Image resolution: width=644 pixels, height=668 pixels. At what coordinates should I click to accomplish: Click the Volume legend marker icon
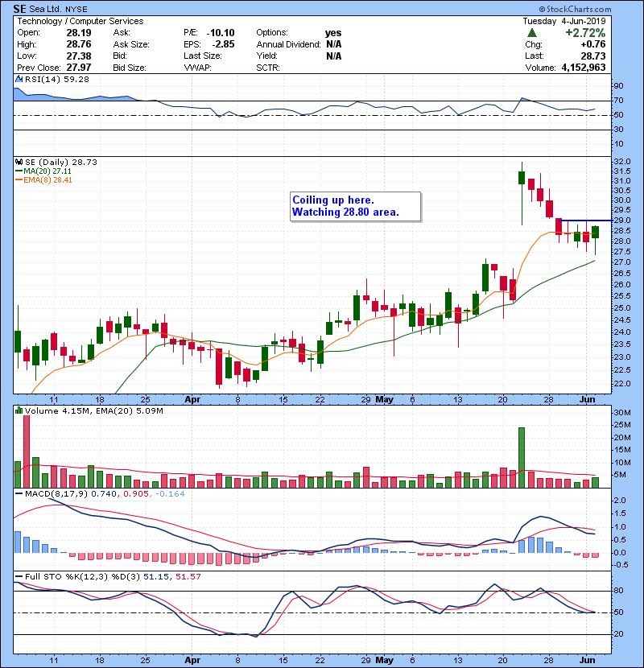tap(18, 411)
